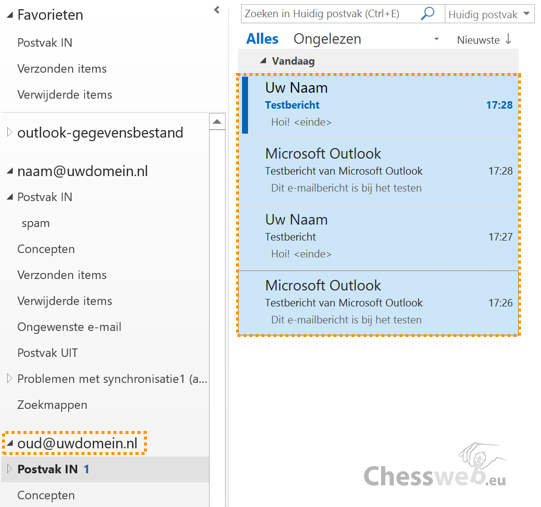Screen dimensions: 541x507
Task: Switch to the Ongelezen tab
Action: (x=327, y=39)
